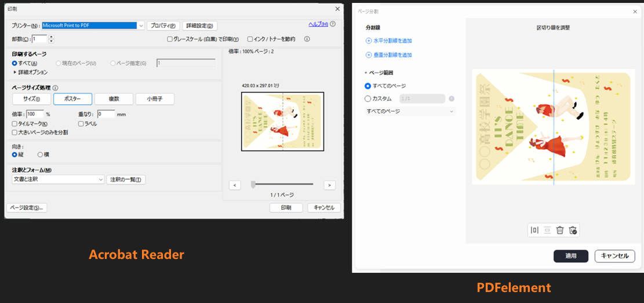Select すべてのページ radio in PDFelement

[x=368, y=86]
